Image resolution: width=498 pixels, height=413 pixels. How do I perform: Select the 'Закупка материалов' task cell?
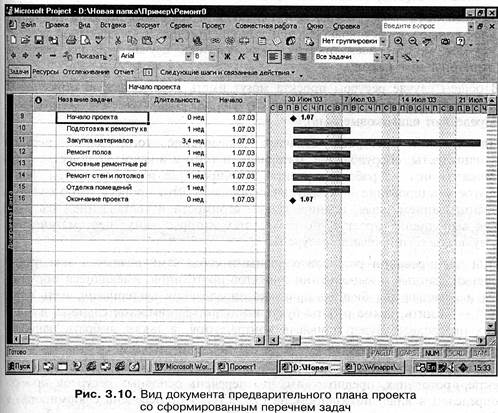click(102, 141)
